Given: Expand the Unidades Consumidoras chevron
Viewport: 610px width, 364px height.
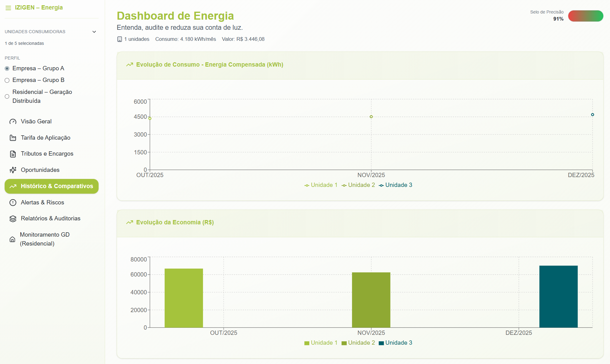Looking at the screenshot, I should (x=94, y=32).
